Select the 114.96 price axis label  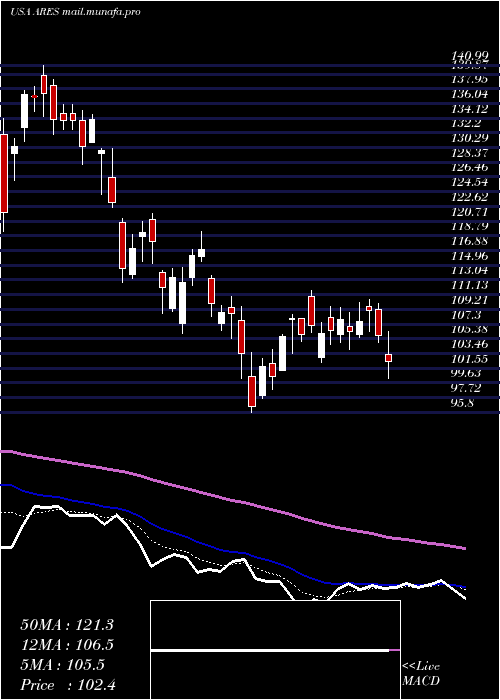click(470, 256)
